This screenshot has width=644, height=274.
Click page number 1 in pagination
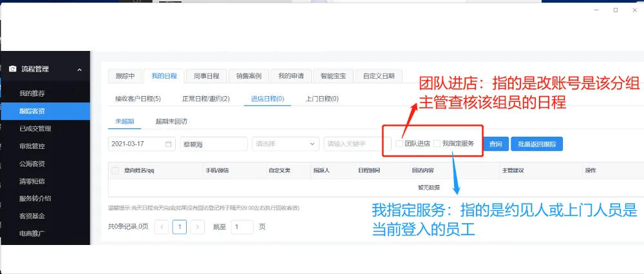pos(180,227)
